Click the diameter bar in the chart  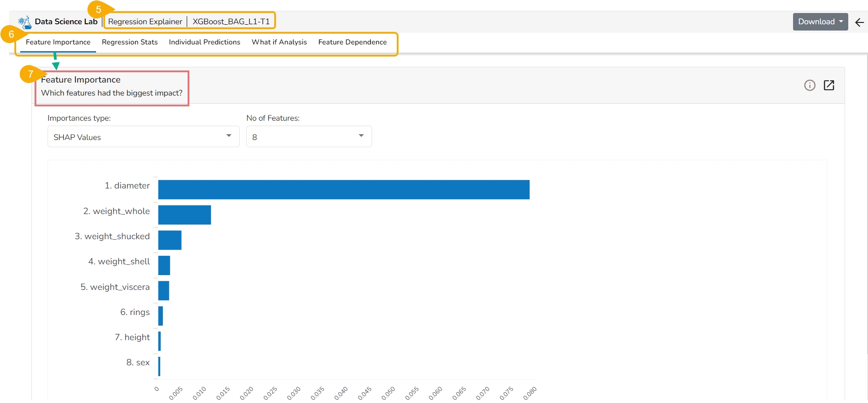pos(343,189)
